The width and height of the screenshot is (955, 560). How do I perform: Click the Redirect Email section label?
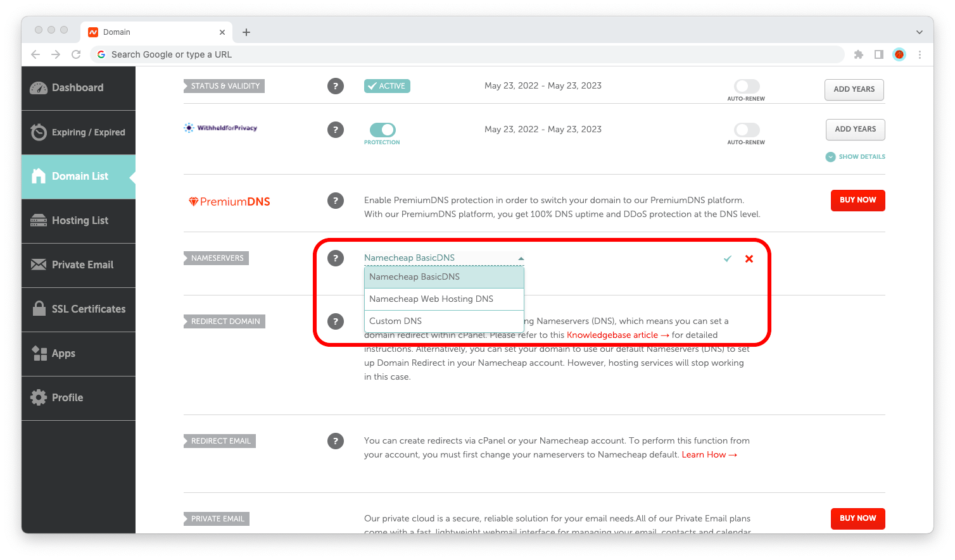pos(220,441)
